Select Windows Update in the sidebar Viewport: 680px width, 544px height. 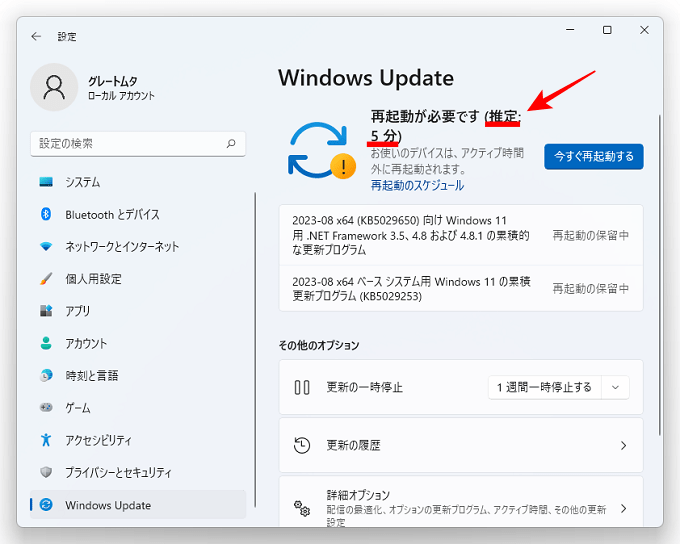pos(138,505)
